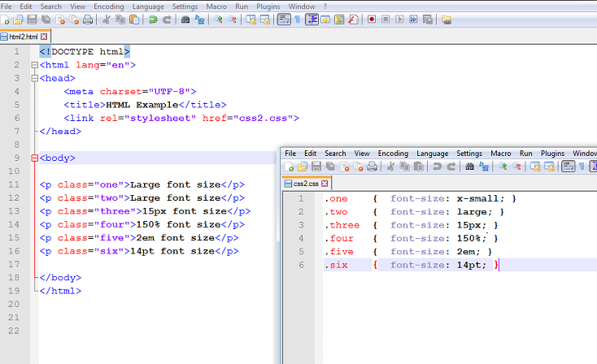The height and width of the screenshot is (364, 597).
Task: Click folder with binoculars icon in html2 toolbar
Action: click(447, 19)
